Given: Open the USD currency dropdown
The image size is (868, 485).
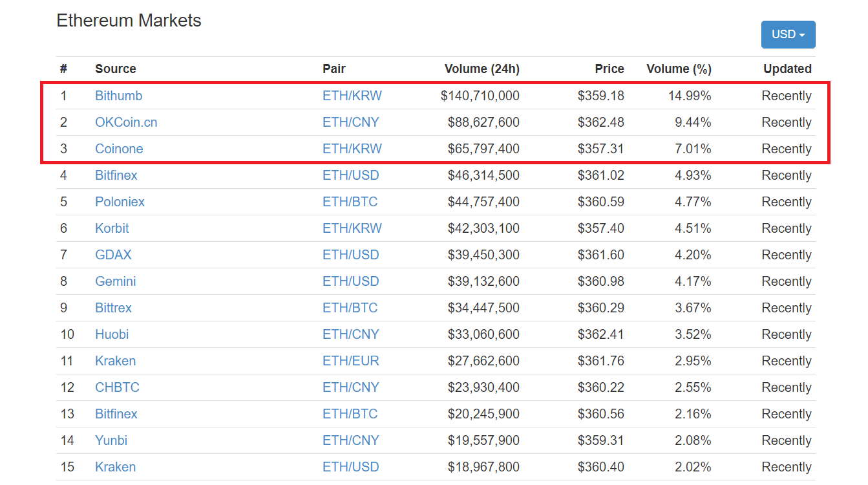Looking at the screenshot, I should click(x=788, y=34).
